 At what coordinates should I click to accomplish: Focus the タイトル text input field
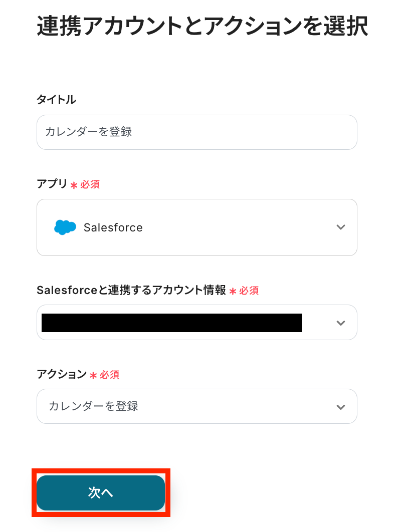pyautogui.click(x=196, y=132)
